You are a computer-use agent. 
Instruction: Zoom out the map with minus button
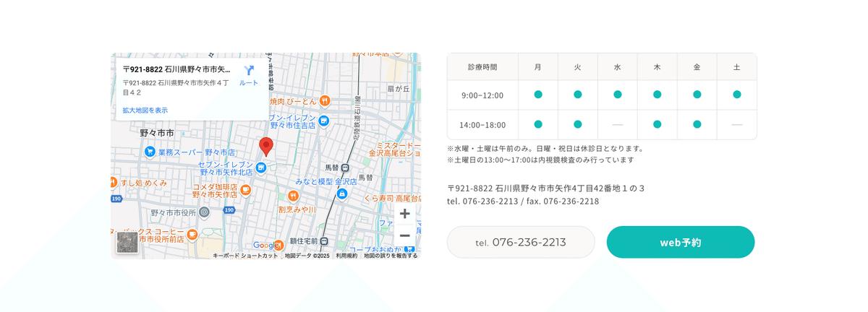tap(405, 235)
